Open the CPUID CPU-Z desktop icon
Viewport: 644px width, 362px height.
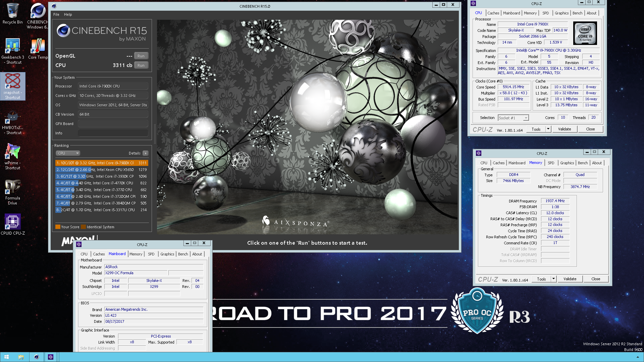click(x=12, y=225)
